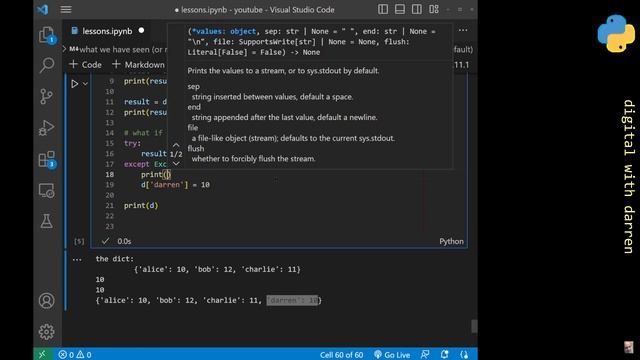Image resolution: width=640 pixels, height=360 pixels.
Task: Open editor more actions ellipsis
Action: point(463,31)
